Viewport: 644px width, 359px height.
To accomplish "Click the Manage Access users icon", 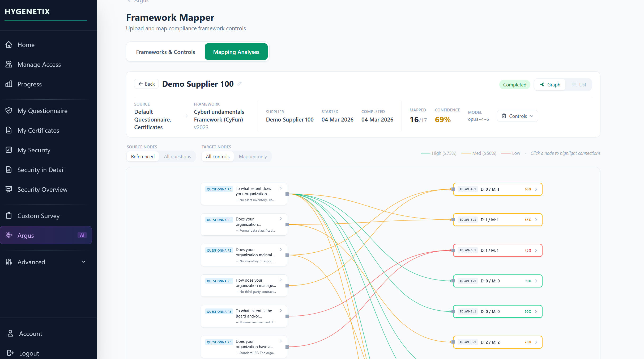I will coord(9,64).
